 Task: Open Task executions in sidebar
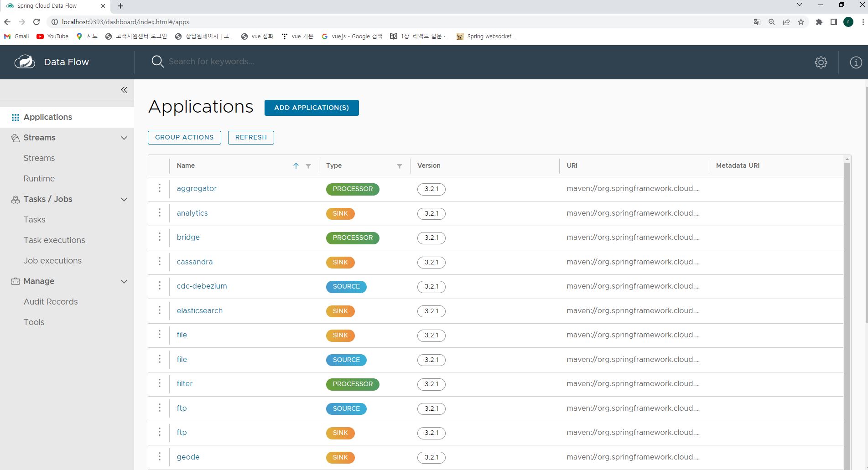54,240
